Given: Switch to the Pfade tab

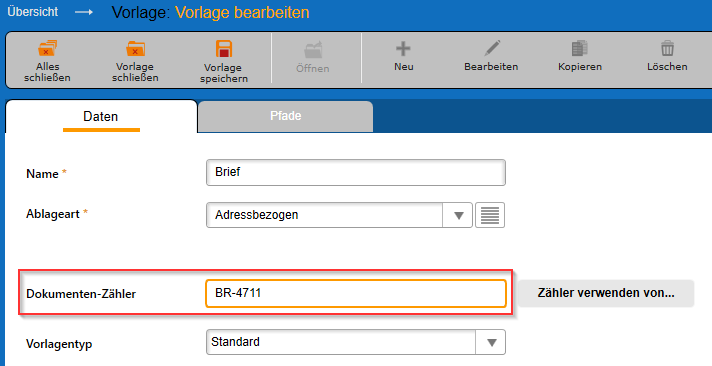Looking at the screenshot, I should pos(286,116).
